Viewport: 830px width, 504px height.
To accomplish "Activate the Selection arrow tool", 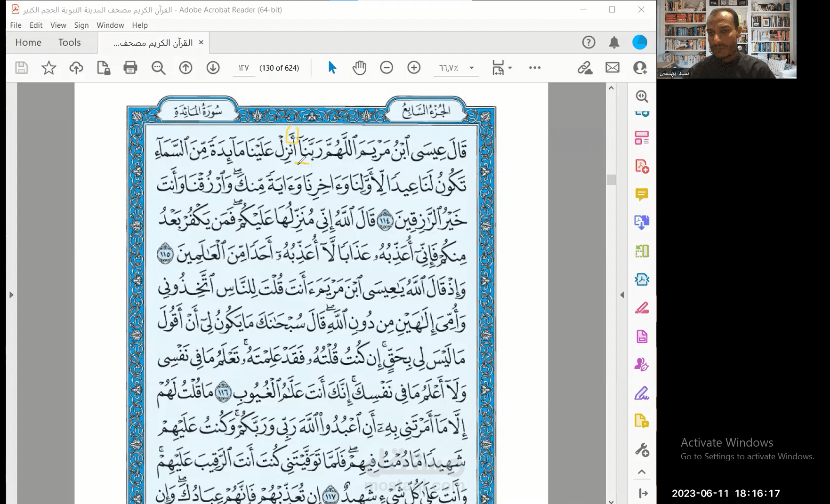I will (x=332, y=68).
